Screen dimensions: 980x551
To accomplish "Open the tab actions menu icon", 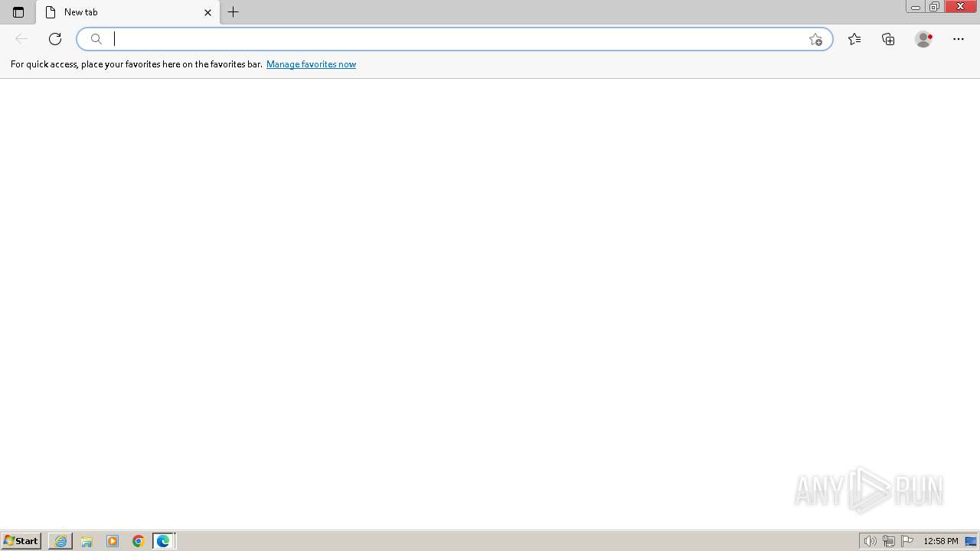I will 18,12.
